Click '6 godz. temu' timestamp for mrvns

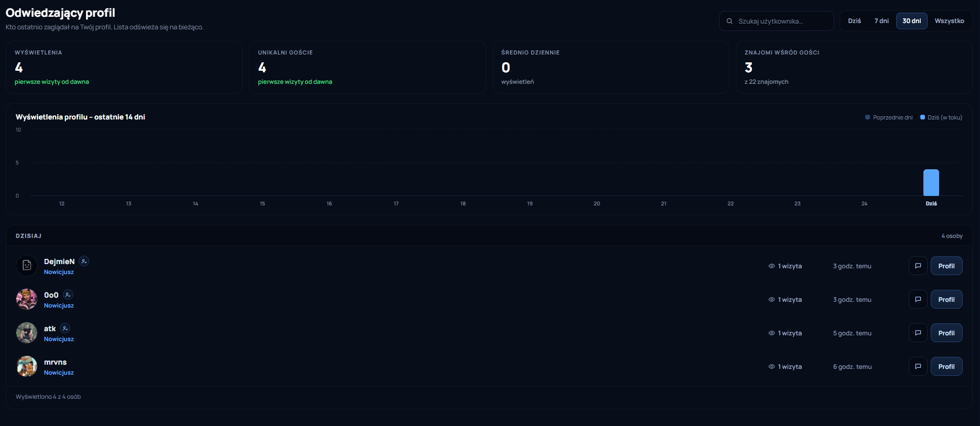852,367
